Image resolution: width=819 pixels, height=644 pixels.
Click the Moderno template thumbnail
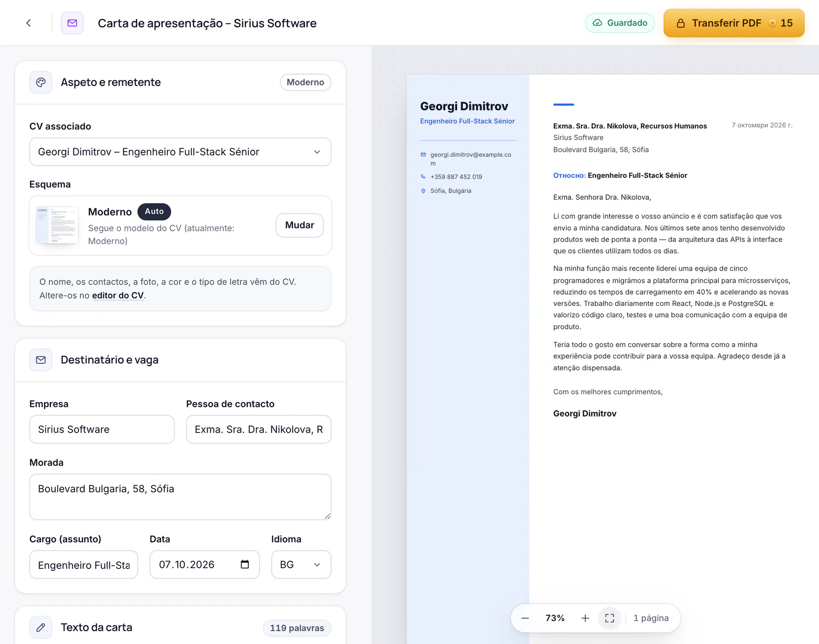click(57, 225)
